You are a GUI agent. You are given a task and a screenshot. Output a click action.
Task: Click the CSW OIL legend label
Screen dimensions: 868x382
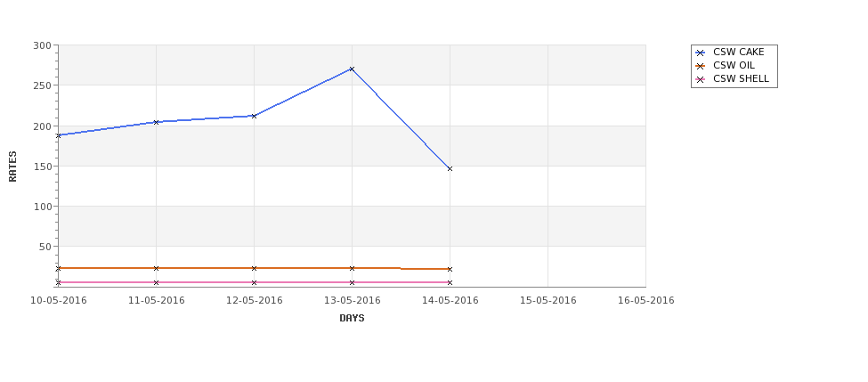coord(734,65)
